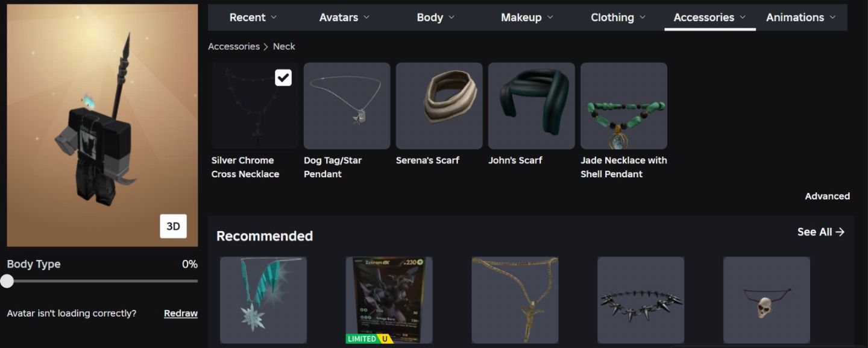868x348 pixels.
Task: Click the Dog Tag/Star Pendant label
Action: pyautogui.click(x=333, y=167)
